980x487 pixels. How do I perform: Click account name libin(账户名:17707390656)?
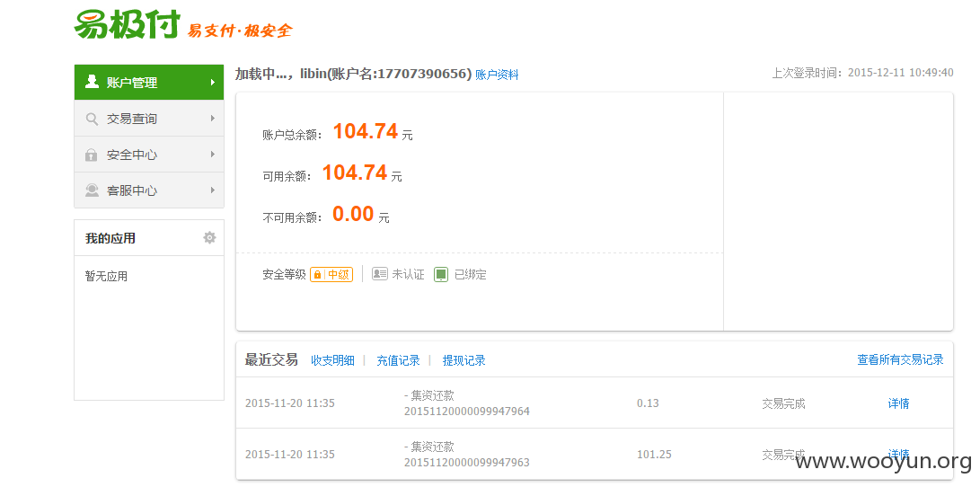[385, 74]
